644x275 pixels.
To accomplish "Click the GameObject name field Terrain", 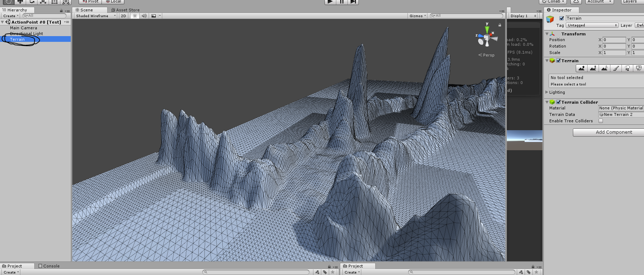I will [605, 18].
